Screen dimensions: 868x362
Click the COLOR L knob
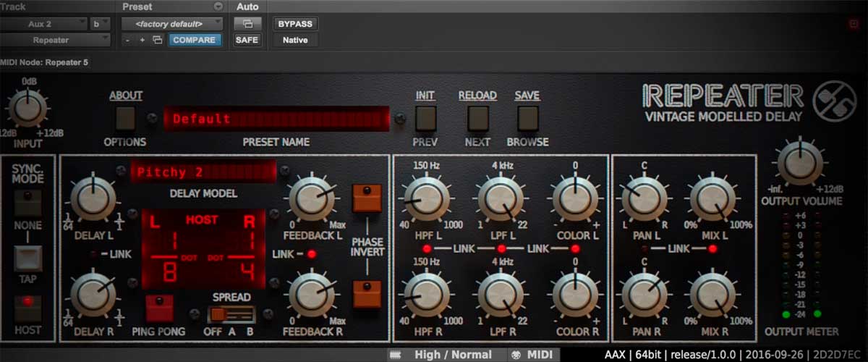575,198
